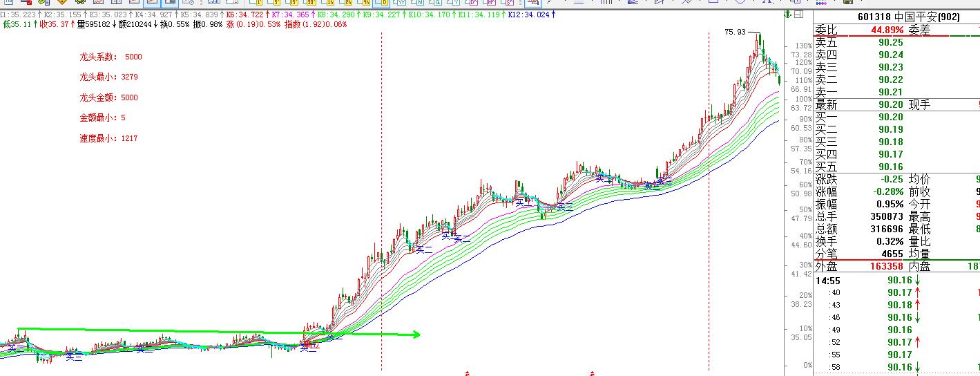Viewport: 980px width, 376px height.
Task: Switch chart to the 15-minute period button
Action: (292, 3)
